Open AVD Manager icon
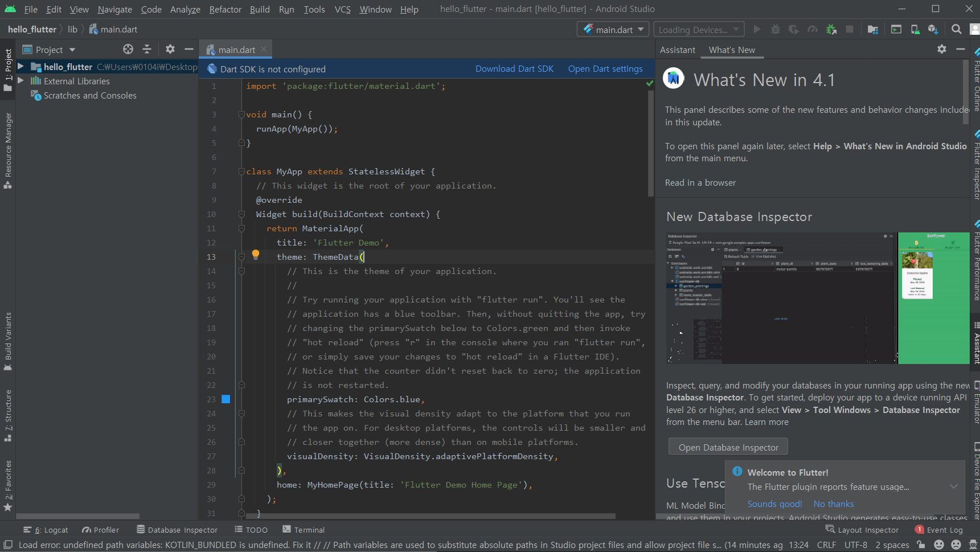This screenshot has width=980, height=552. click(x=915, y=30)
